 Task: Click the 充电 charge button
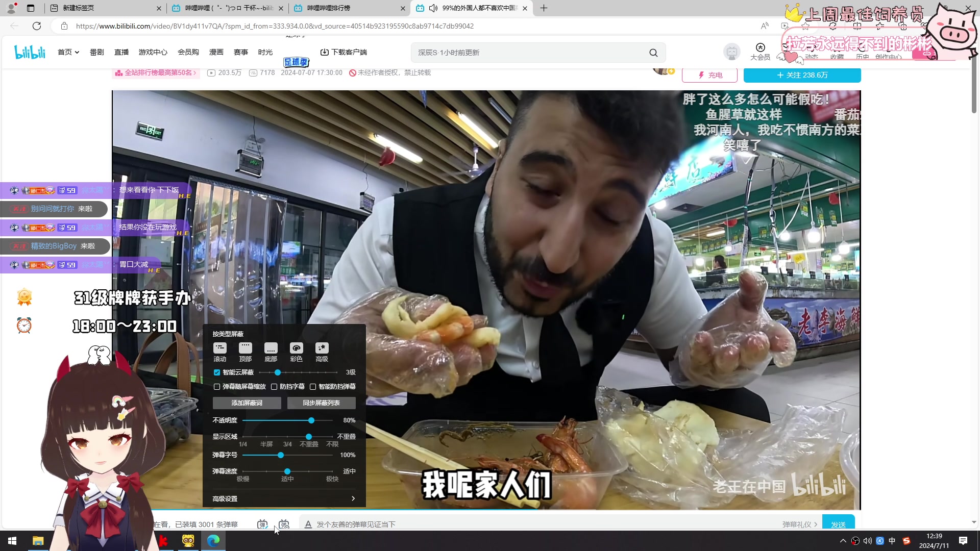click(x=710, y=75)
